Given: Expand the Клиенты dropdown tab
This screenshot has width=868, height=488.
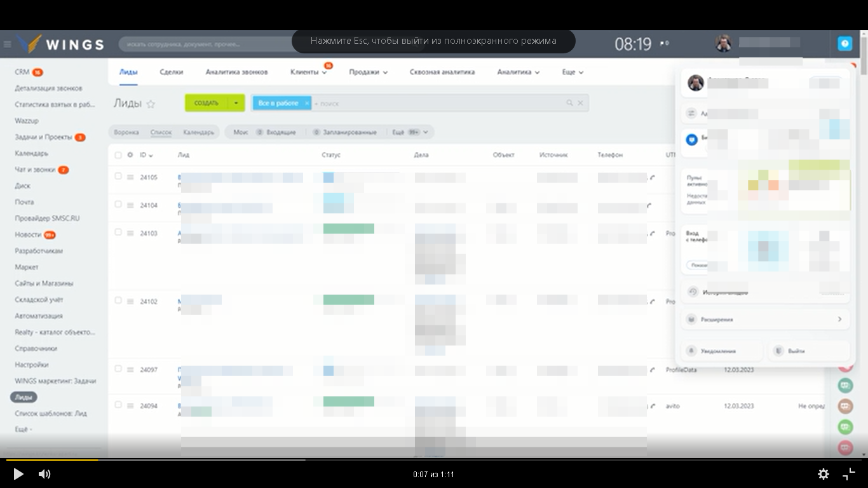Looking at the screenshot, I should (x=309, y=72).
